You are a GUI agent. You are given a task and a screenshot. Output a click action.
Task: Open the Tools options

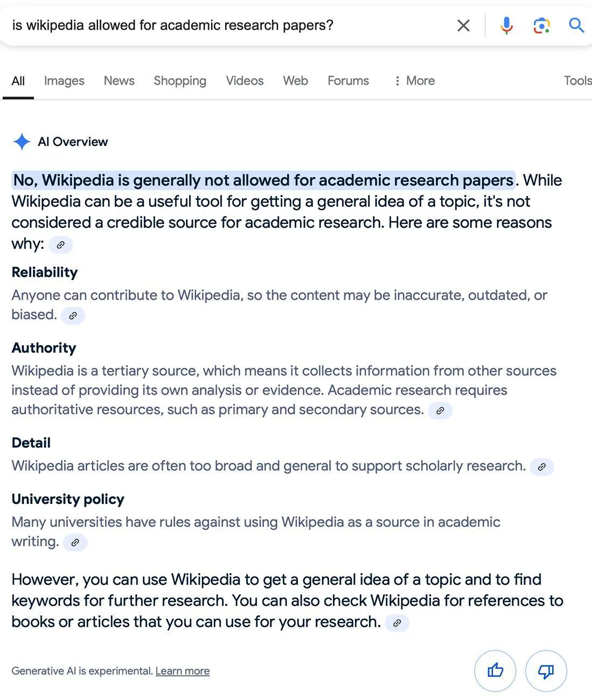pos(577,81)
